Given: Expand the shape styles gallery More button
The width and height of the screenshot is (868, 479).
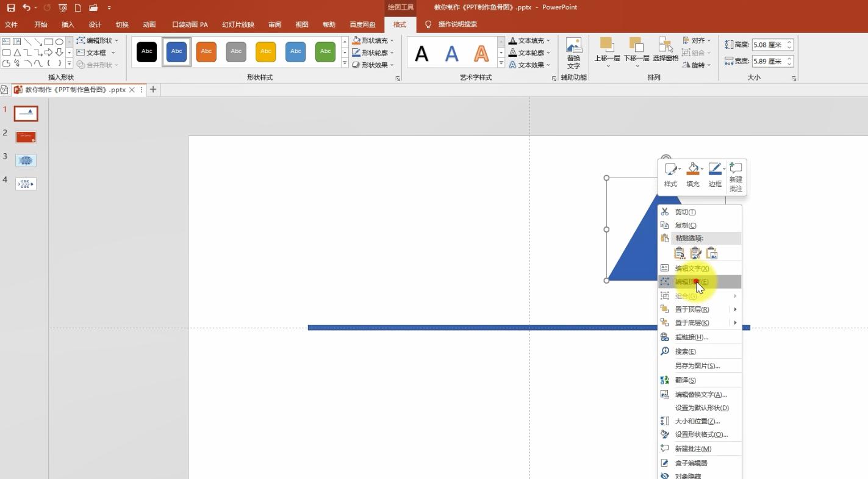Looking at the screenshot, I should click(345, 63).
